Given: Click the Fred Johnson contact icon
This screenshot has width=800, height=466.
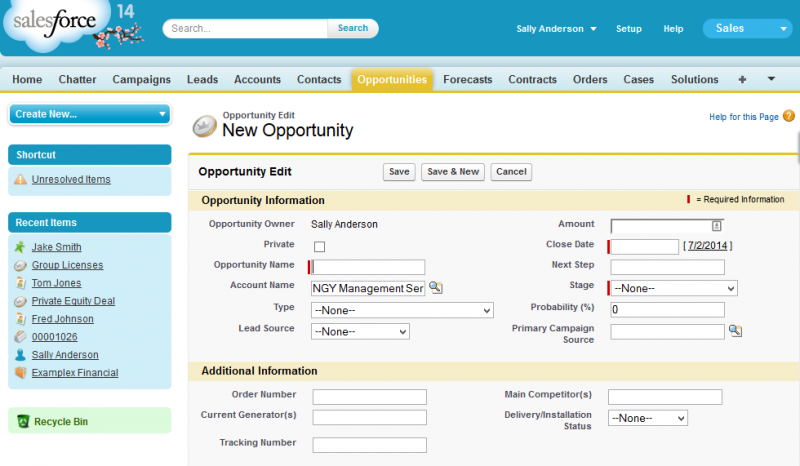Looking at the screenshot, I should tap(20, 319).
